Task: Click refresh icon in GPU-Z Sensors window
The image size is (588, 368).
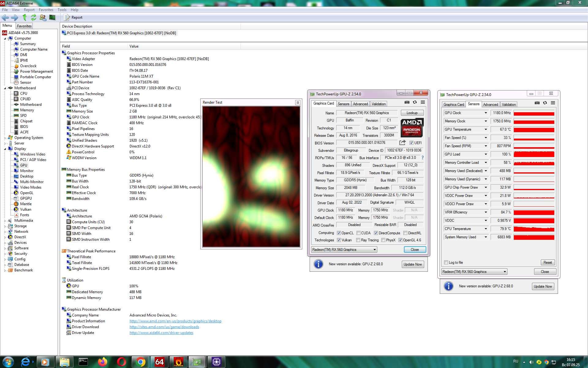Action: point(545,103)
